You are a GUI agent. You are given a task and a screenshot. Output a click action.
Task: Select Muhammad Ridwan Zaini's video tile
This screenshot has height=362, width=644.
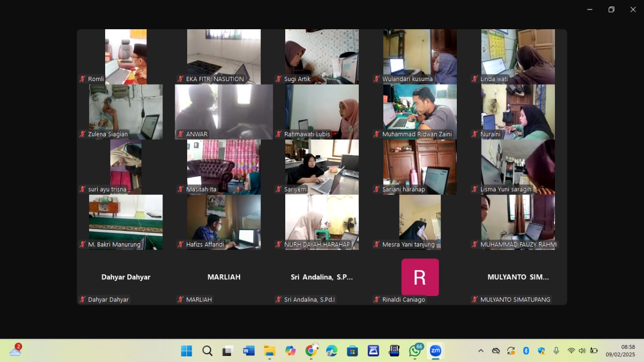point(420,112)
